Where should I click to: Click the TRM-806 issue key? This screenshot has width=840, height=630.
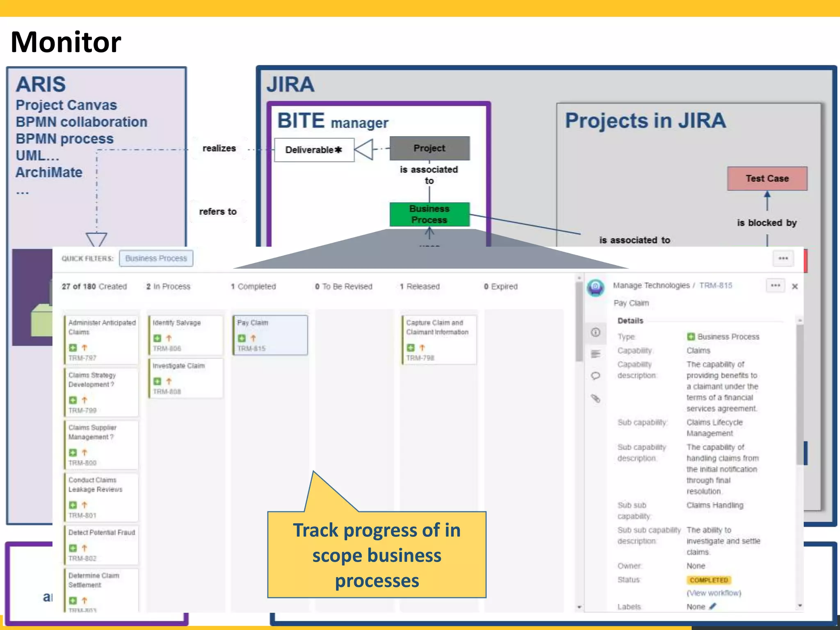click(x=167, y=349)
